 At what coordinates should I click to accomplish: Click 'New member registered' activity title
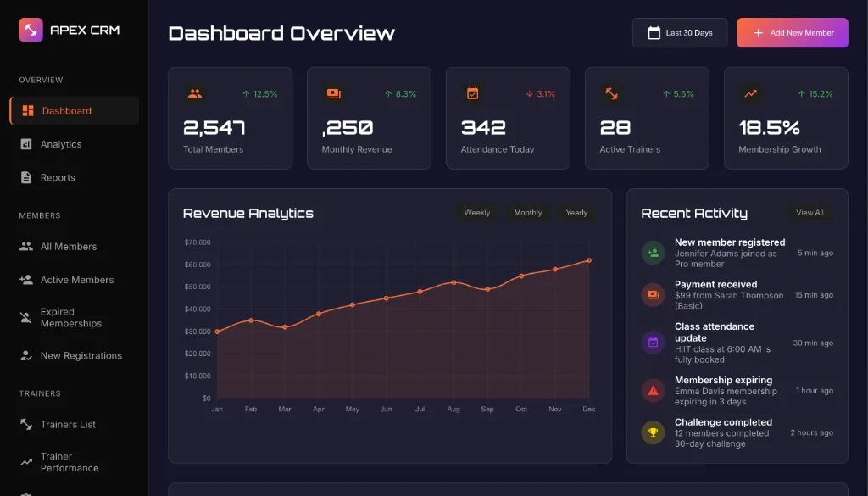coord(730,242)
